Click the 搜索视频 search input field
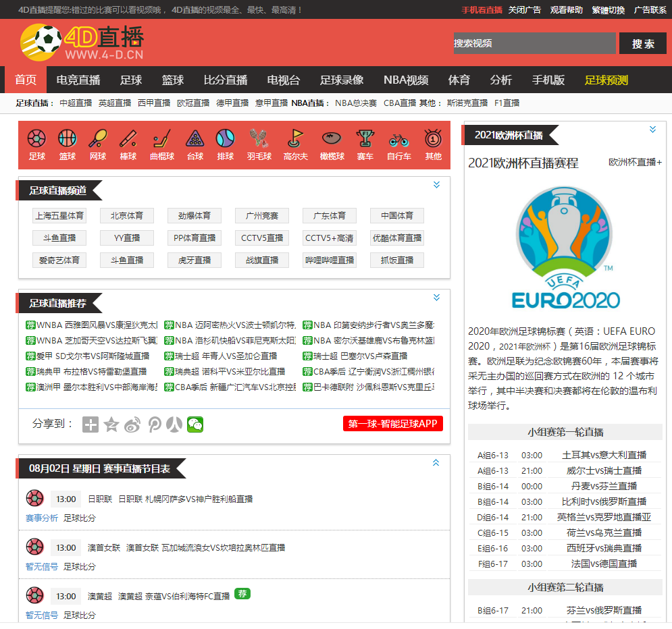 point(534,43)
